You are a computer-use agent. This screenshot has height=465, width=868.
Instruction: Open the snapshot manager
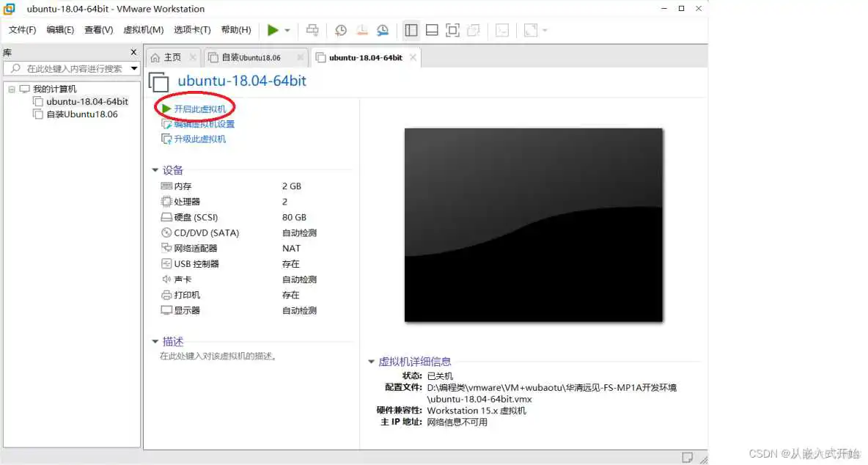[x=382, y=30]
